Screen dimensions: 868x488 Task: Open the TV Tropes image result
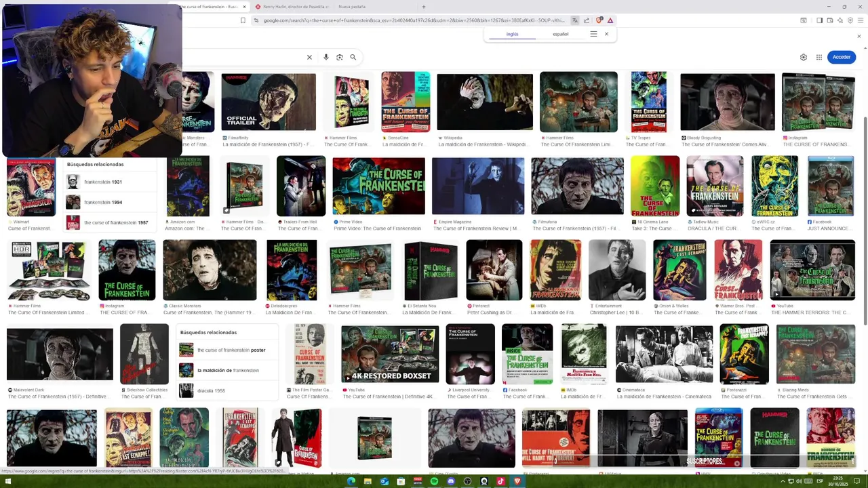point(649,102)
